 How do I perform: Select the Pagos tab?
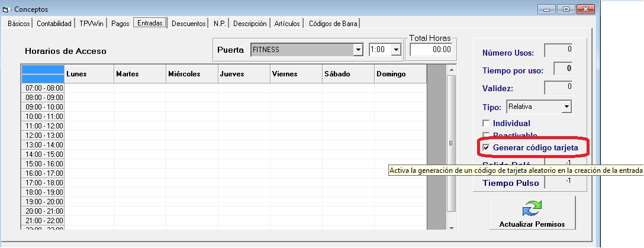coord(120,24)
